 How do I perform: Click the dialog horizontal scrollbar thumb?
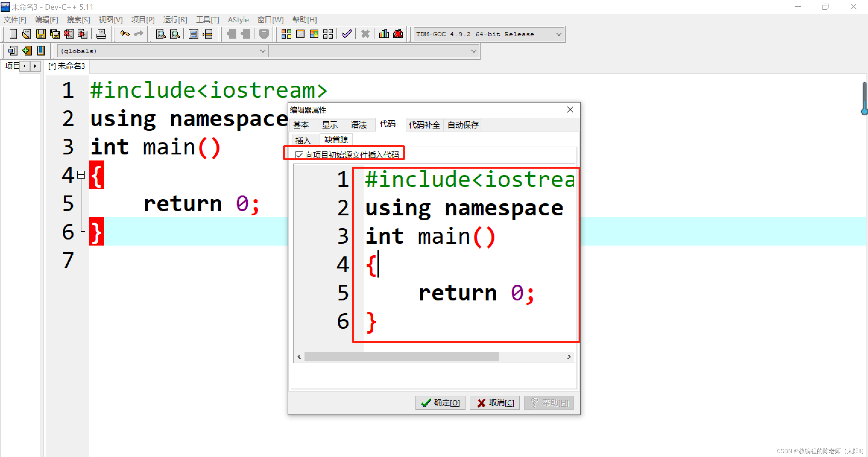click(402, 357)
